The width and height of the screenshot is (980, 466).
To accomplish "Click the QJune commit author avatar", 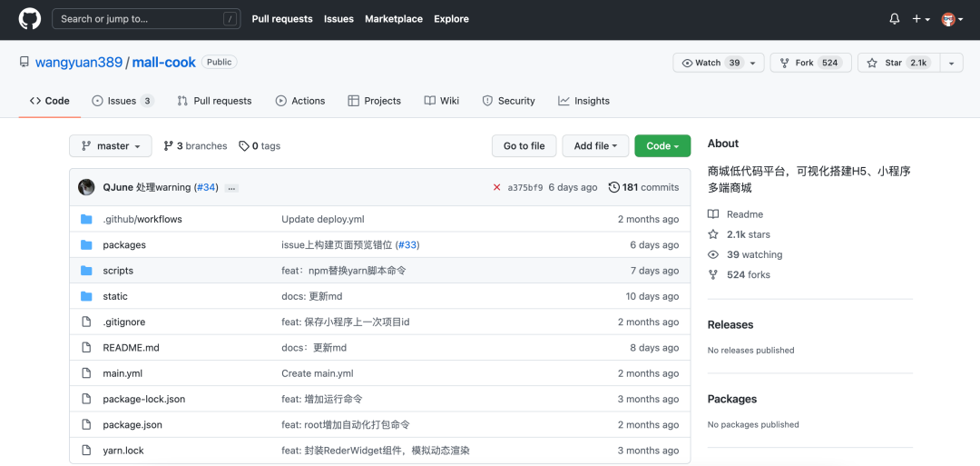I will (86, 187).
